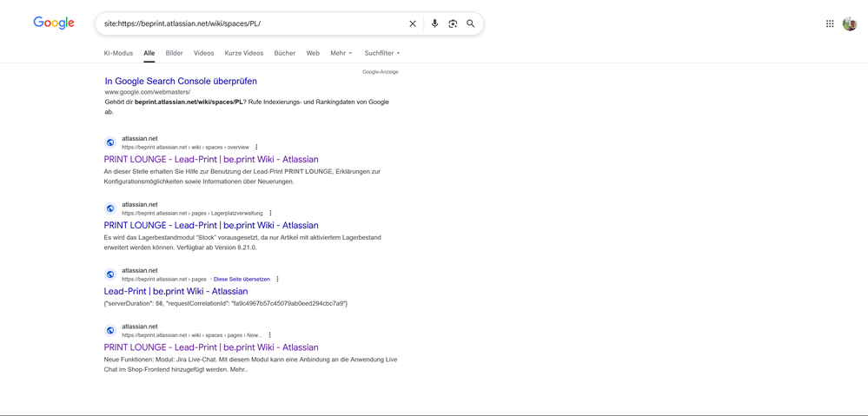Open 'Lead-Print | be.print Wiki - Atlassian' result
Image resolution: width=868 pixels, height=416 pixels.
pyautogui.click(x=176, y=291)
